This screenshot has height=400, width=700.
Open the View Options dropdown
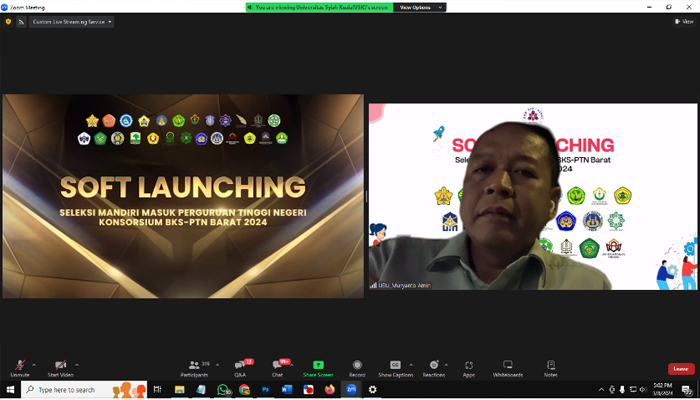point(420,7)
